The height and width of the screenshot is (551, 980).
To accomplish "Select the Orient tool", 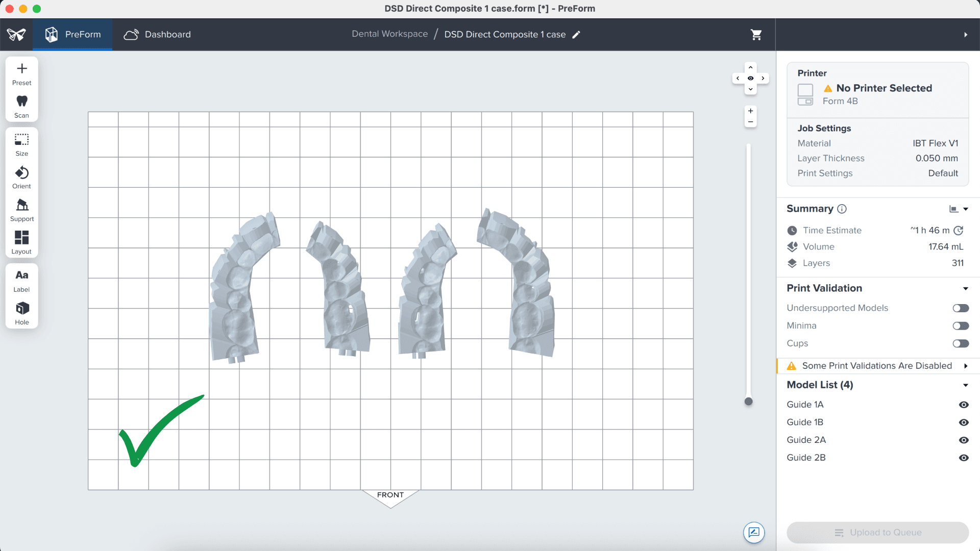I will (21, 177).
